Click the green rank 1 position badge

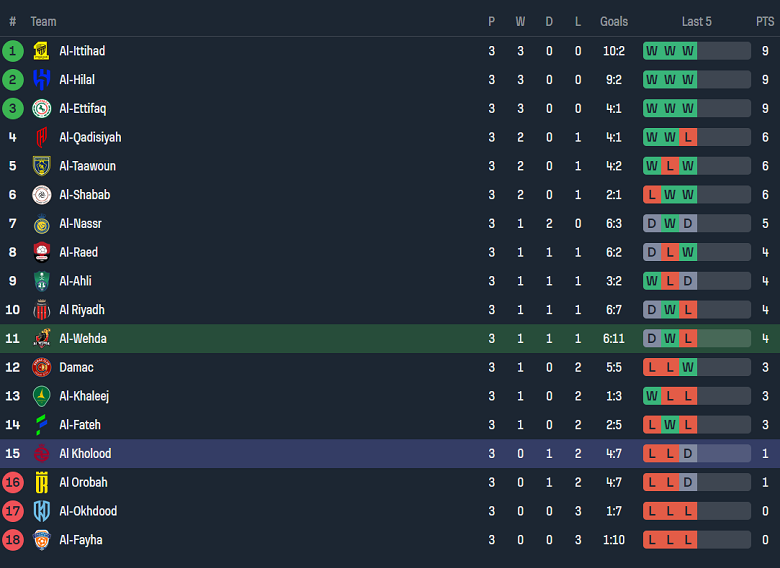point(13,51)
